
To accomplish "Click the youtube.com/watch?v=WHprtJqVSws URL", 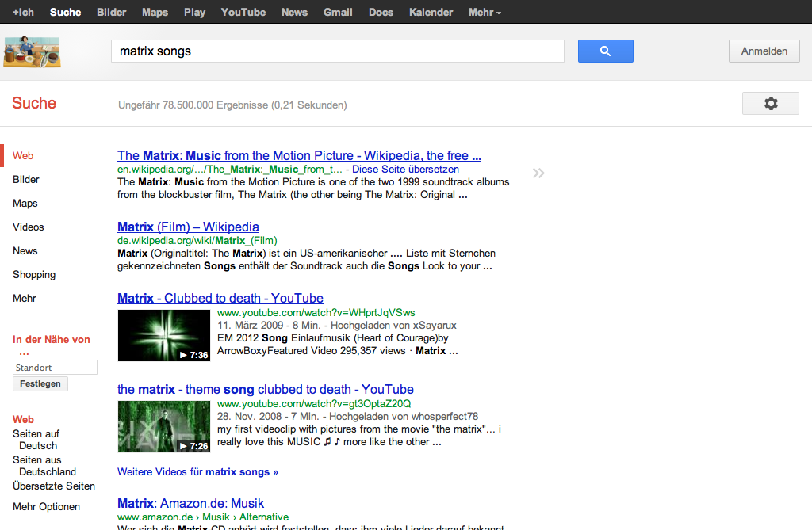I will [x=316, y=313].
